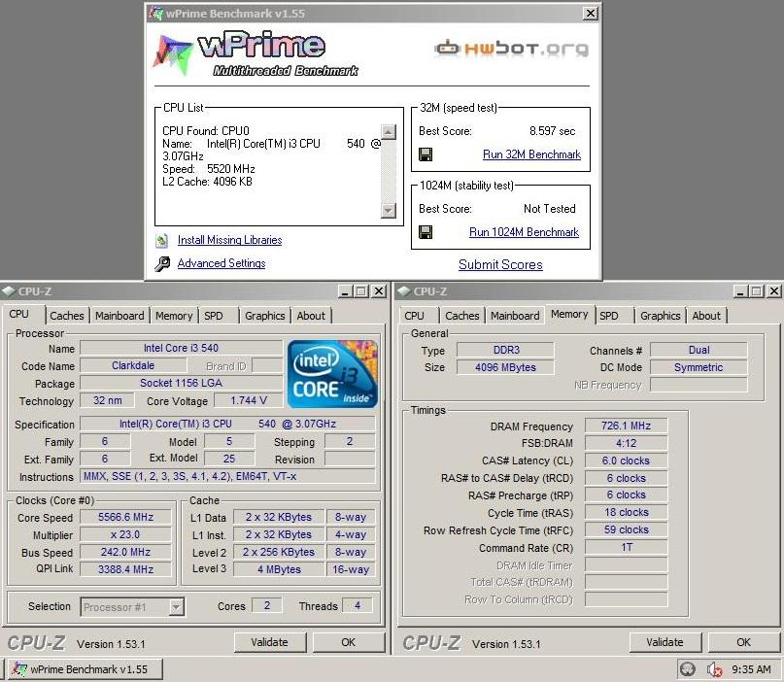The width and height of the screenshot is (784, 682).
Task: Click the Channels # Dual field
Action: 699,350
